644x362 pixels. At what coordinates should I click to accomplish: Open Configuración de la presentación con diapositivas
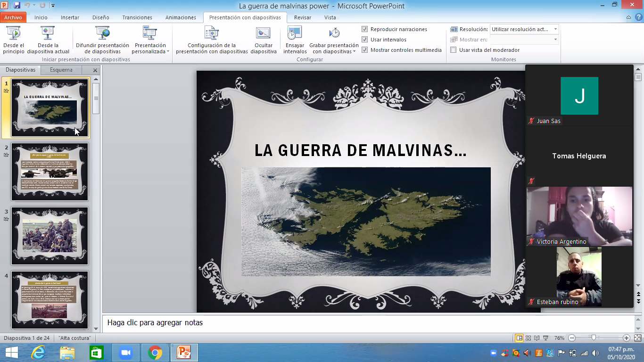click(212, 40)
